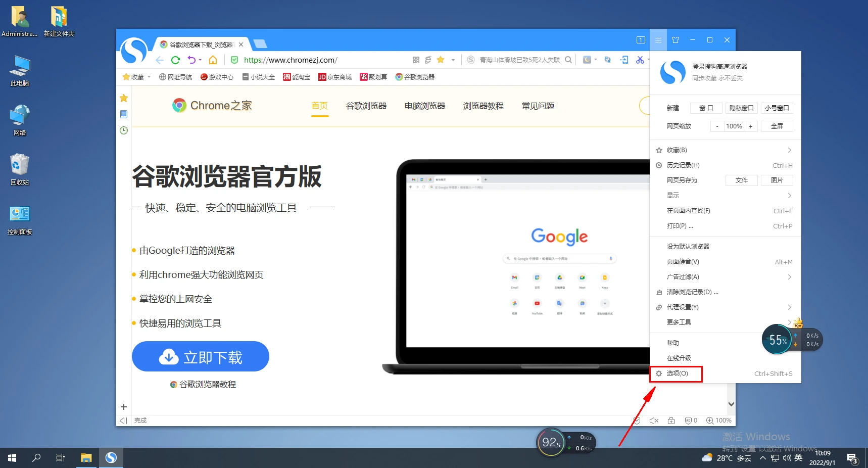The width and height of the screenshot is (868, 468).
Task: Expand the undo dropdown arrow
Action: [x=201, y=60]
